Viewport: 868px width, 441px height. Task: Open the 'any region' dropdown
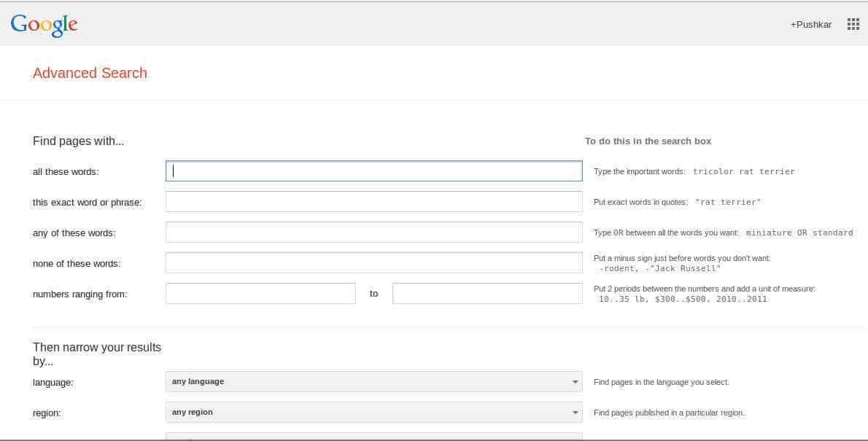pos(373,413)
